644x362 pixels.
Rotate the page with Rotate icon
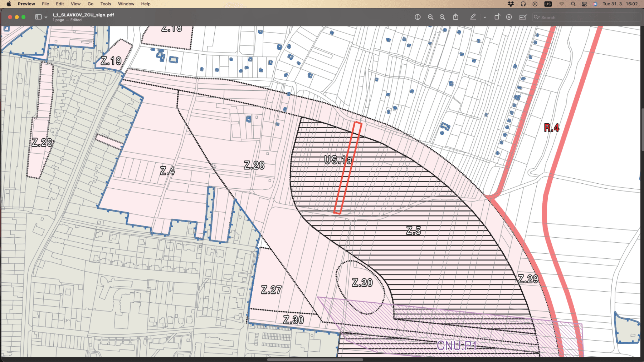coord(497,17)
